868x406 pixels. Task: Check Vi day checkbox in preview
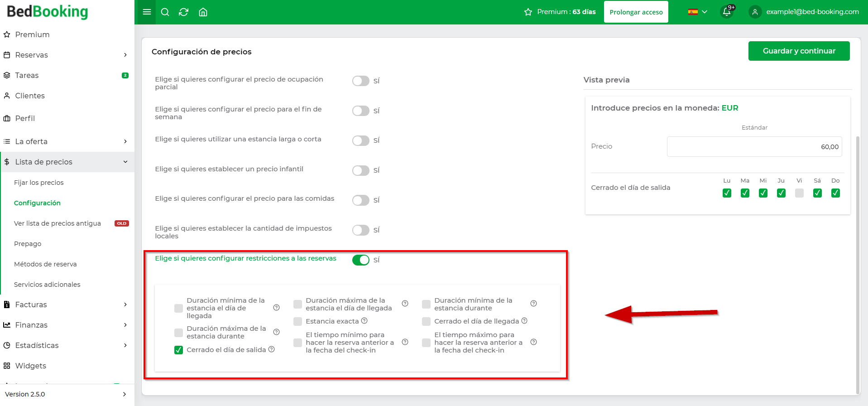click(799, 193)
